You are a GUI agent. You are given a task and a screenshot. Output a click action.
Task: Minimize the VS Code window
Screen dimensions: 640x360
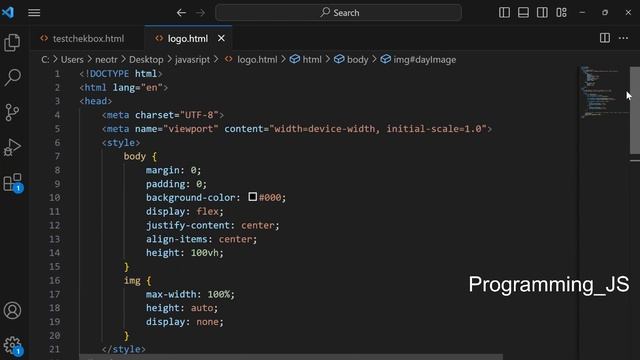click(582, 13)
